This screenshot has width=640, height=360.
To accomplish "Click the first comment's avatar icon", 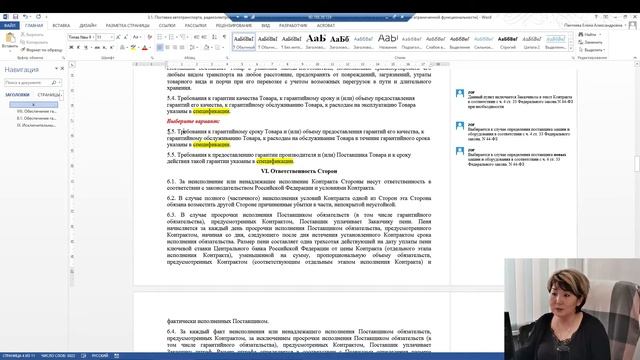I will point(460,93).
